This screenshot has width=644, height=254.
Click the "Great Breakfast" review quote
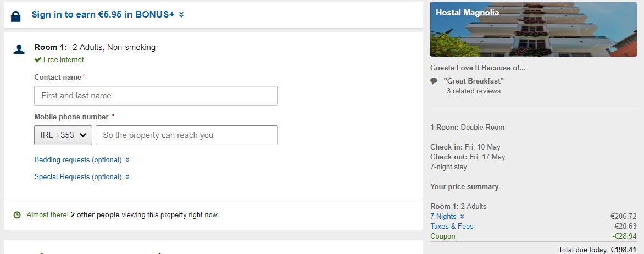point(474,81)
